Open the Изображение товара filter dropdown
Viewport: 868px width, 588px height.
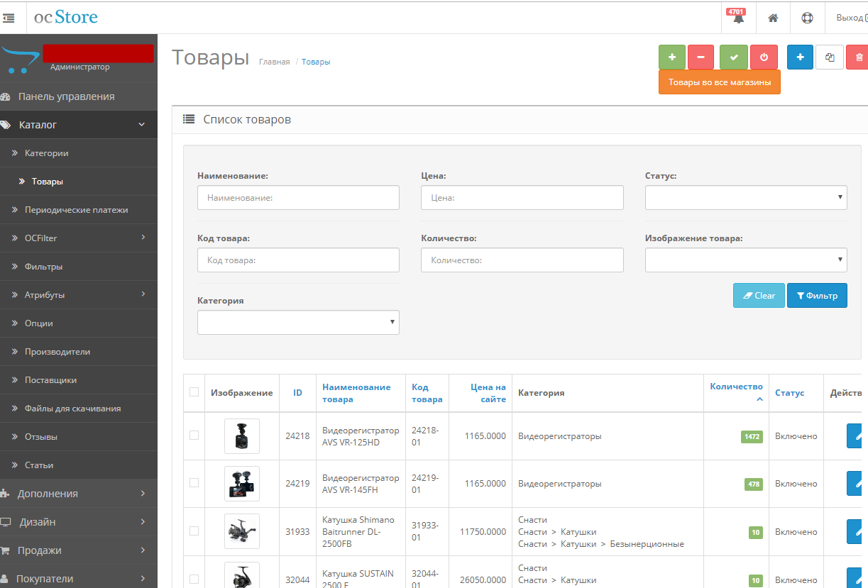point(746,260)
